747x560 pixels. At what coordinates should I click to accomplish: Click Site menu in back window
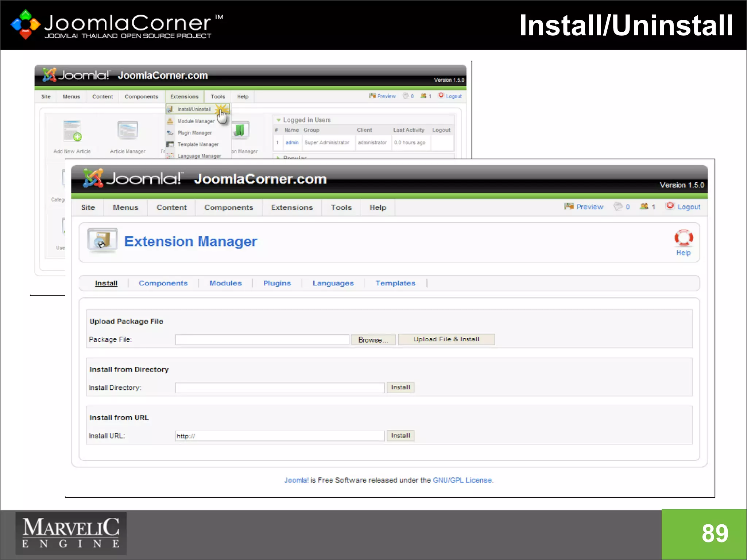pyautogui.click(x=46, y=97)
